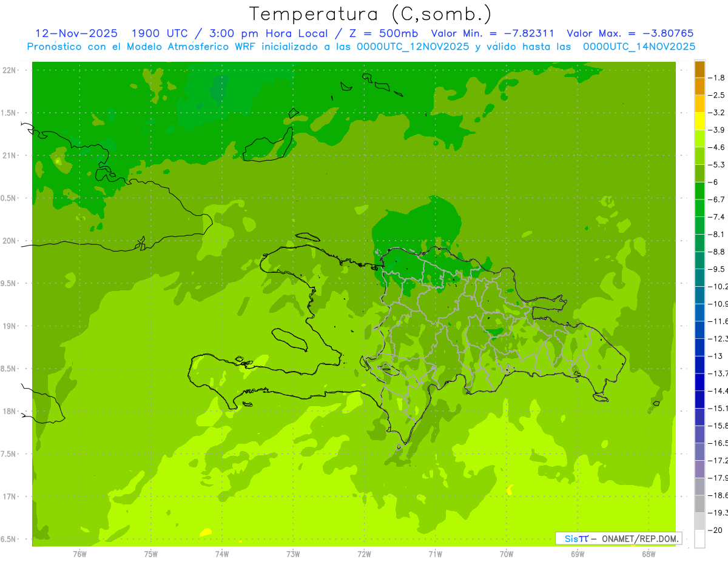The width and height of the screenshot is (728, 562).
Task: Click the "75W" longitude label
Action: click(151, 554)
